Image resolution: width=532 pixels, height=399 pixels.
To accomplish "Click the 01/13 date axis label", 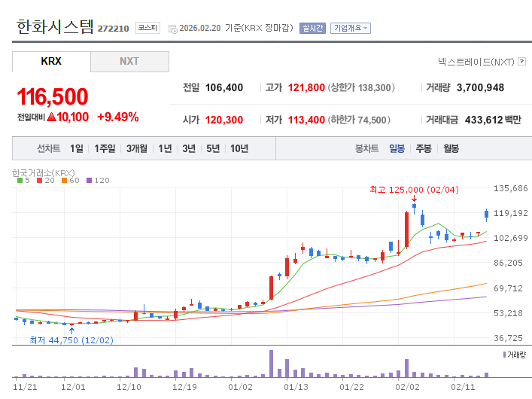I will pyautogui.click(x=296, y=387).
